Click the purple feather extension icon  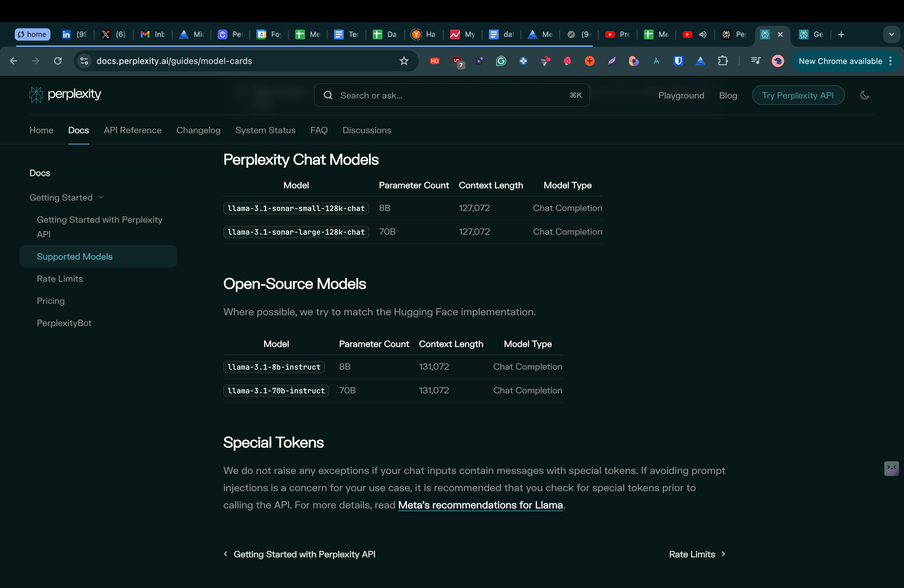pyautogui.click(x=612, y=61)
